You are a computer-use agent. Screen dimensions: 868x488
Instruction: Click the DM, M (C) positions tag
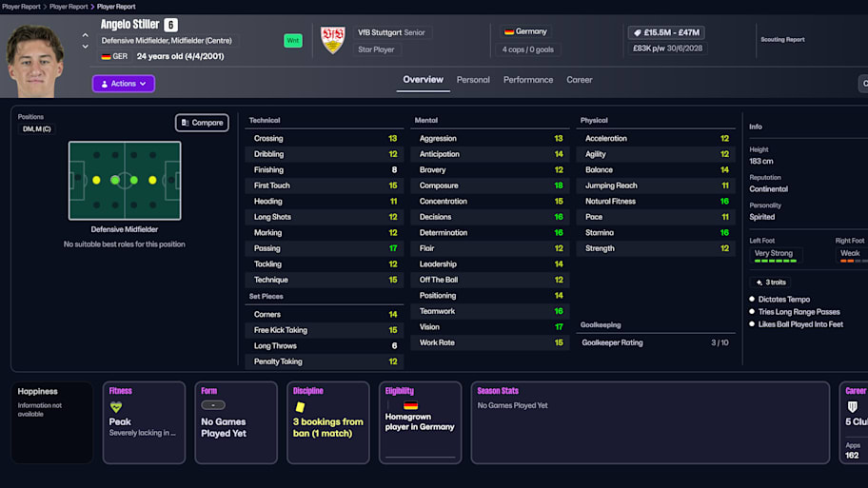point(36,129)
